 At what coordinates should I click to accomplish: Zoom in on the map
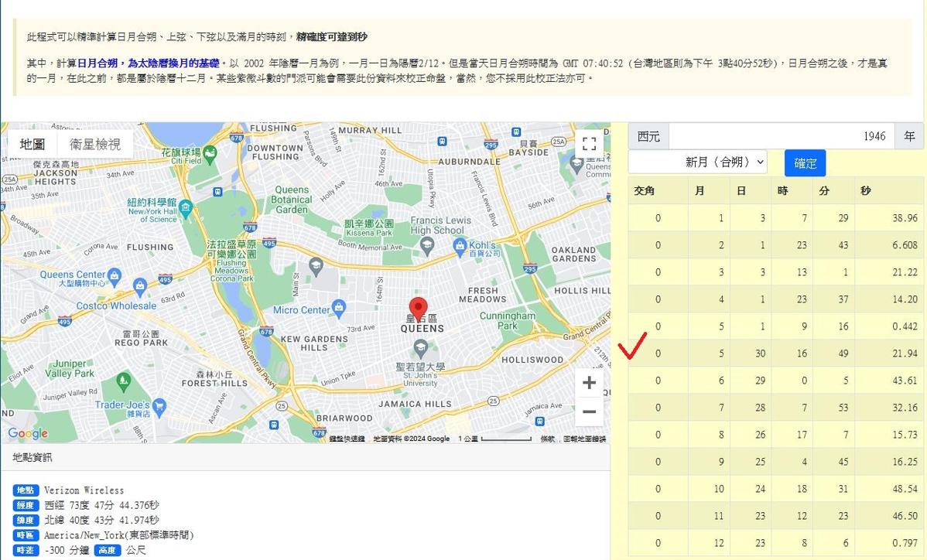[x=589, y=383]
